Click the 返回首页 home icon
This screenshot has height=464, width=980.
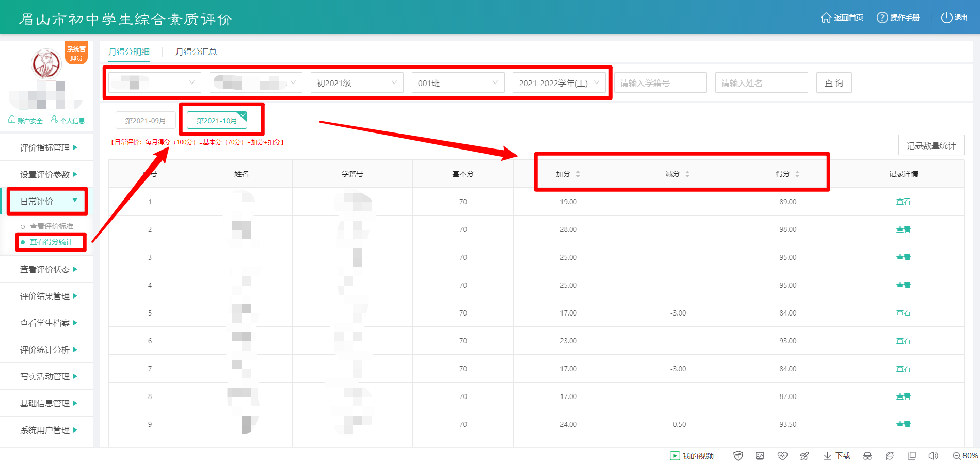[826, 18]
